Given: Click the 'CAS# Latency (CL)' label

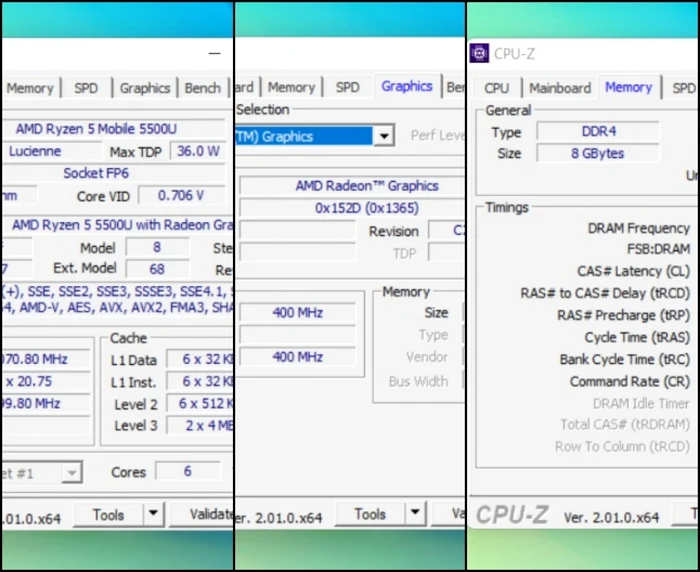Looking at the screenshot, I should coord(633,271).
